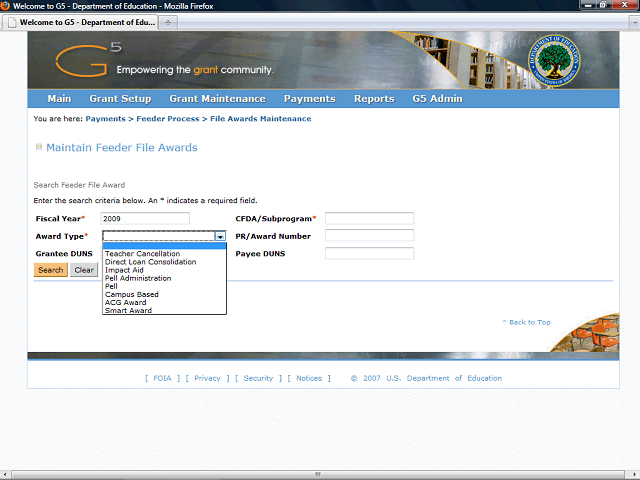Click the Department of Education seal
640x480 pixels.
pos(554,60)
